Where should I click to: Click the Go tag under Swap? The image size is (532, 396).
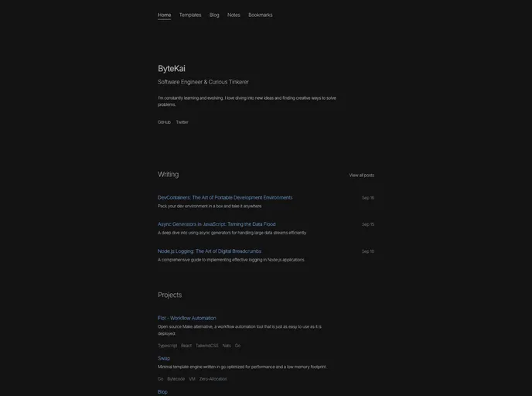point(161,379)
